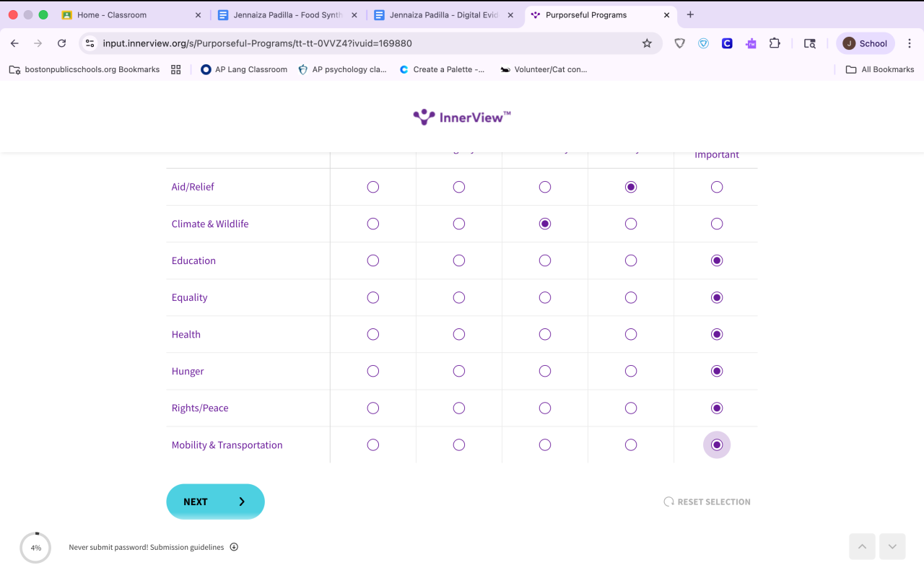Select second radio option for Hunger row

coord(459,371)
